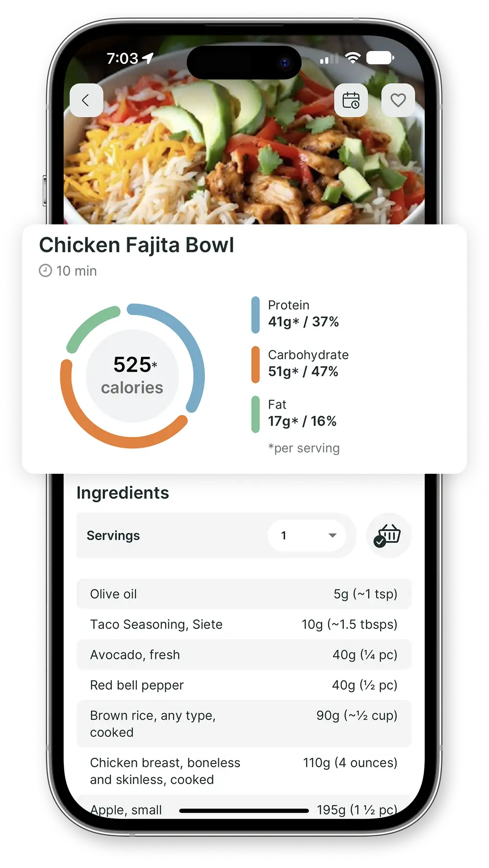The height and width of the screenshot is (868, 489).
Task: Click the blue Protein color bar
Action: [256, 315]
